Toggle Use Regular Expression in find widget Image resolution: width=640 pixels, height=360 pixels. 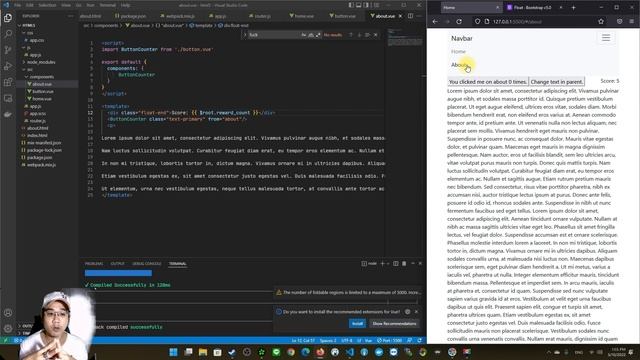click(318, 35)
